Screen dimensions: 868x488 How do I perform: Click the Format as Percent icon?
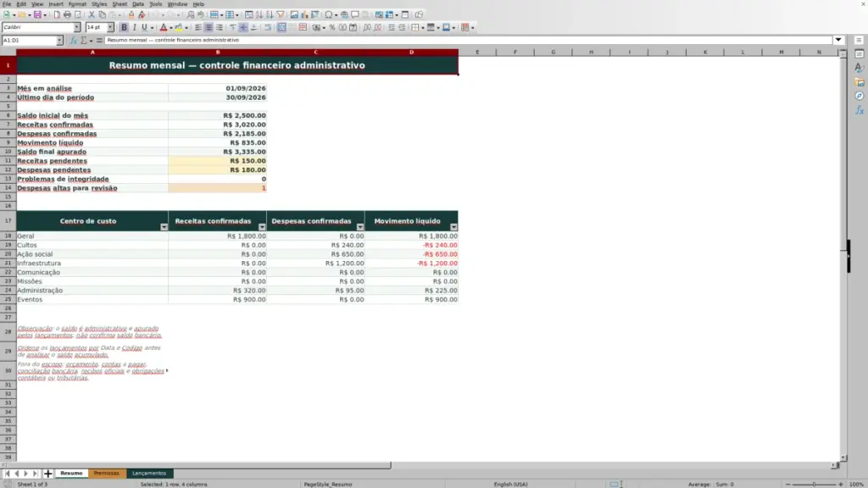332,28
